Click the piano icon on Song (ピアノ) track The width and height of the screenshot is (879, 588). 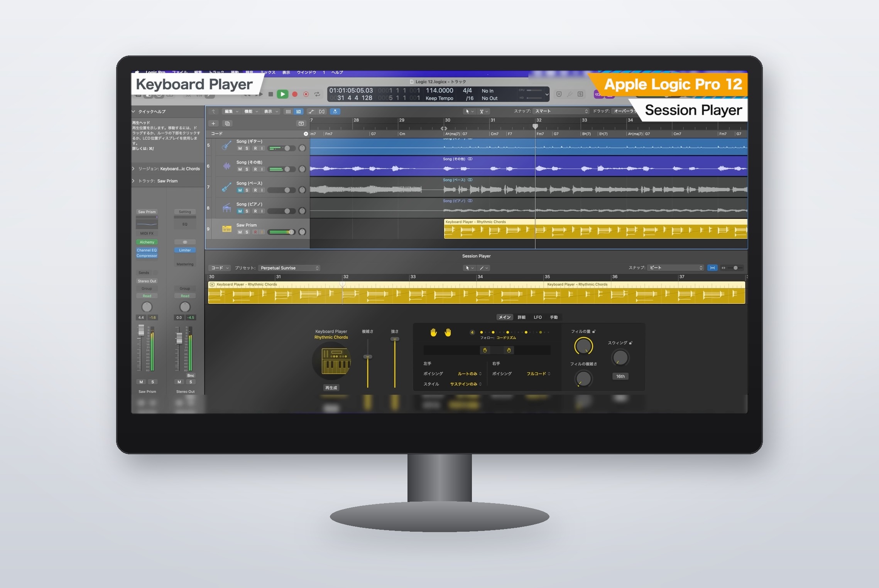point(227,208)
